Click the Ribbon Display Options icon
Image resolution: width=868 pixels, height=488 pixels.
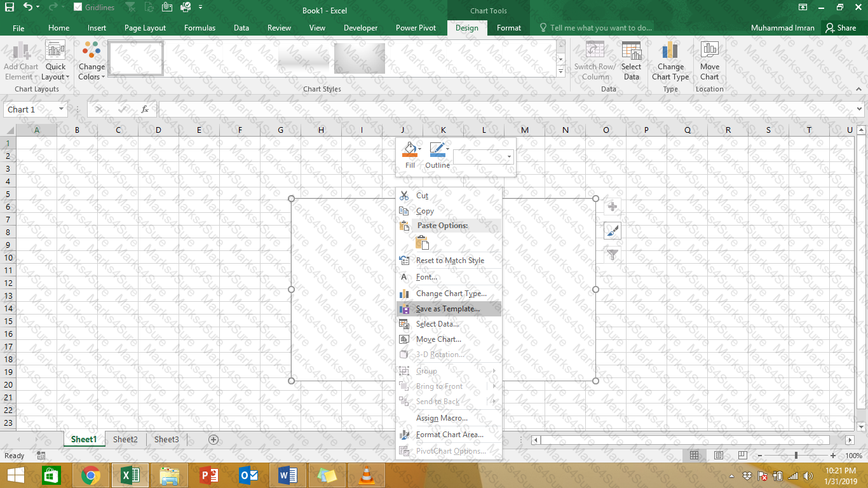coord(803,7)
